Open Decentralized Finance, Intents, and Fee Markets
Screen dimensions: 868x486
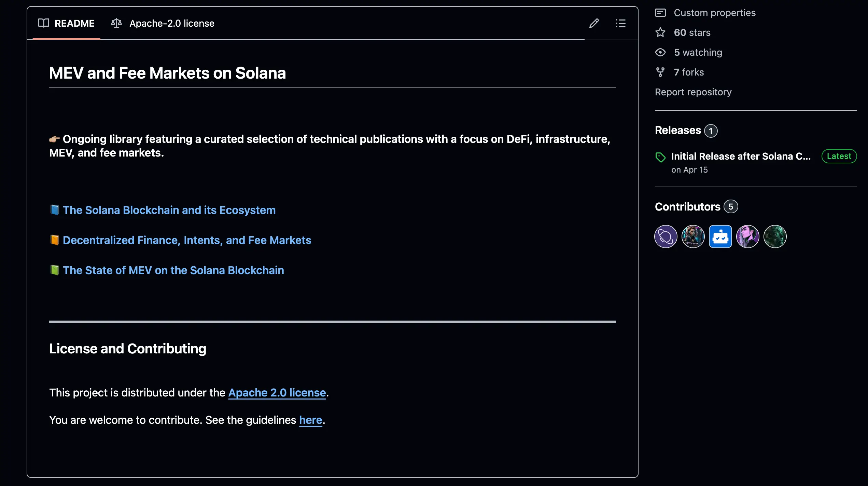click(187, 240)
